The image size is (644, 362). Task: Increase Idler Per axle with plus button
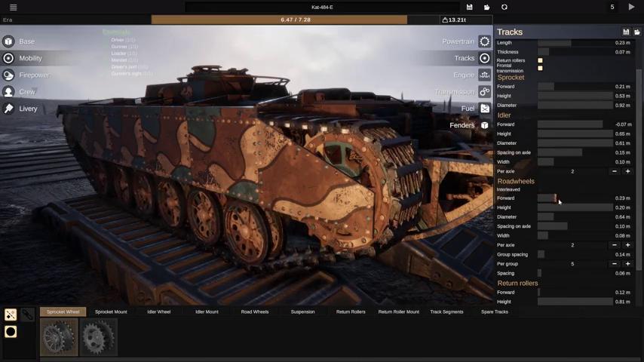tap(627, 171)
